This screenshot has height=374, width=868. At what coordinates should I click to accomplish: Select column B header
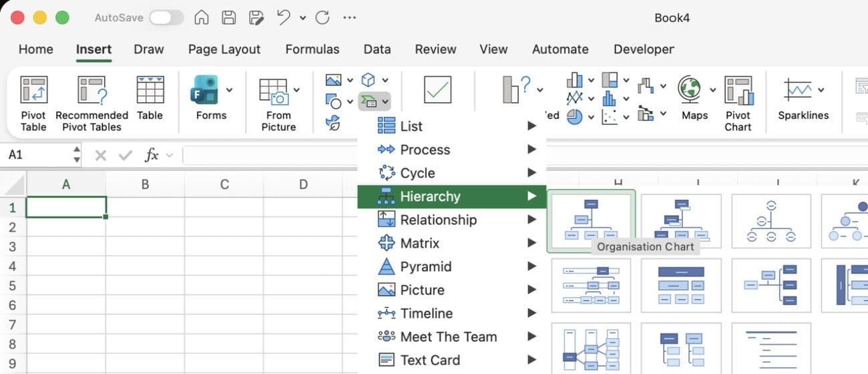pyautogui.click(x=145, y=184)
